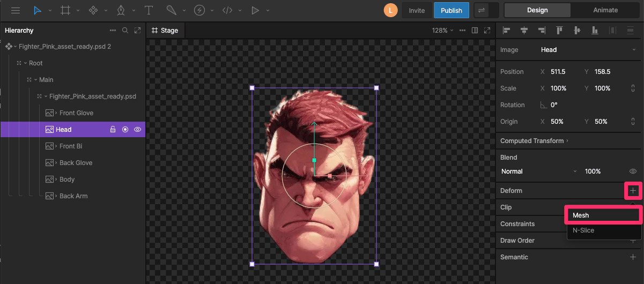This screenshot has width=644, height=284.
Task: Toggle Scale proportional link constraint
Action: coord(633,88)
